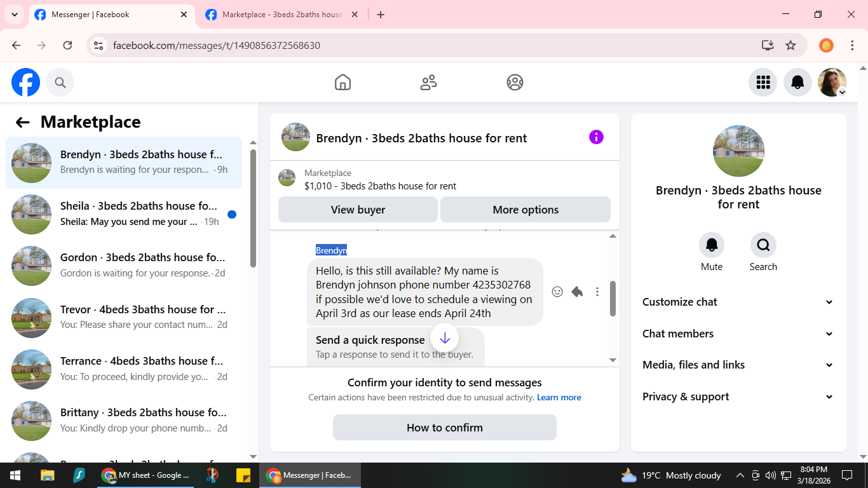This screenshot has width=868, height=488.
Task: Open the Windows notification center icon
Action: point(846,475)
